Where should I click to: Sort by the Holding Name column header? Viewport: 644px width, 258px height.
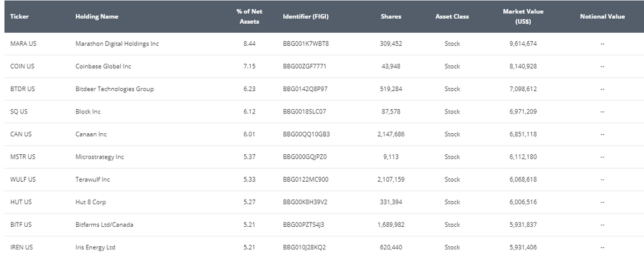click(x=97, y=17)
